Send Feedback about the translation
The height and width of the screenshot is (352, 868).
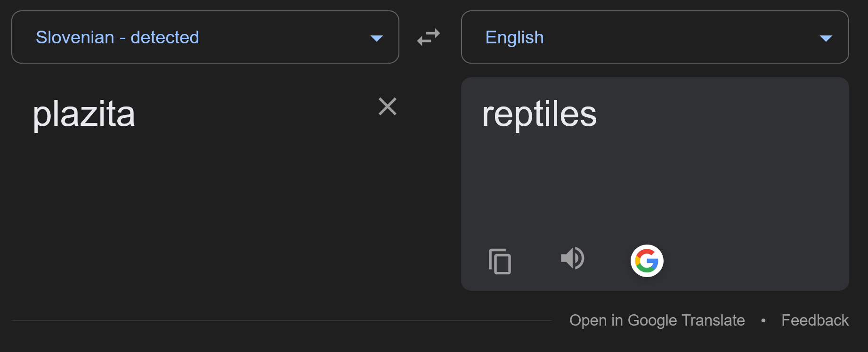click(815, 320)
